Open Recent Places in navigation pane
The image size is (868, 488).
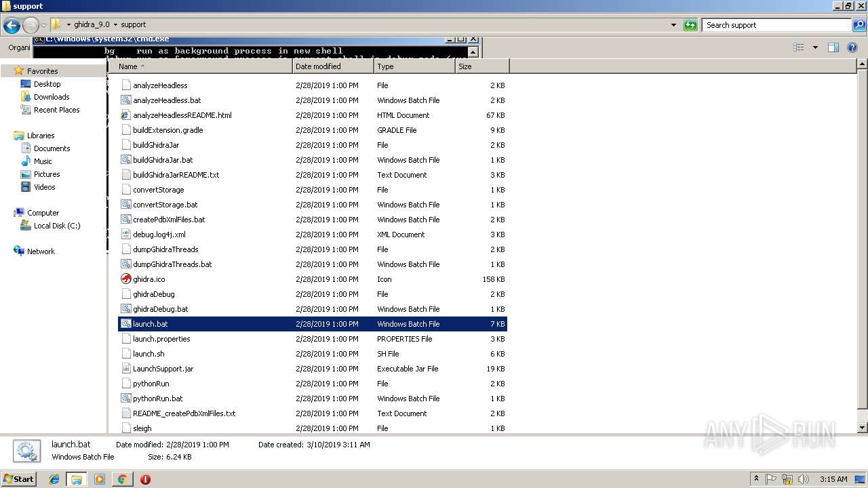point(57,110)
